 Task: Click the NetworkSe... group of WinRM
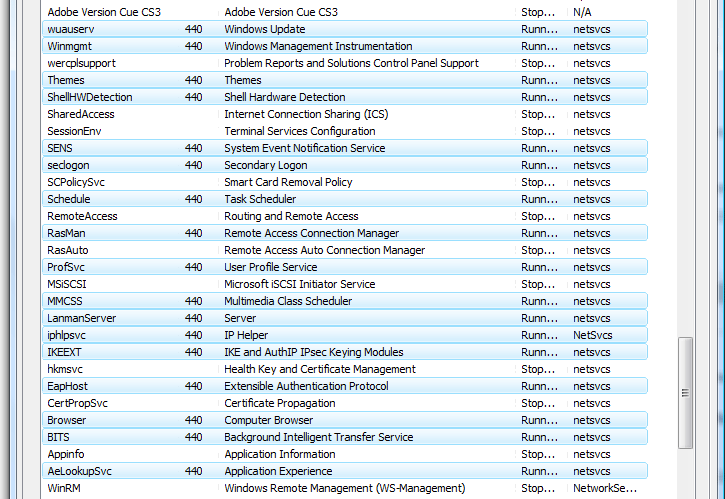(605, 488)
